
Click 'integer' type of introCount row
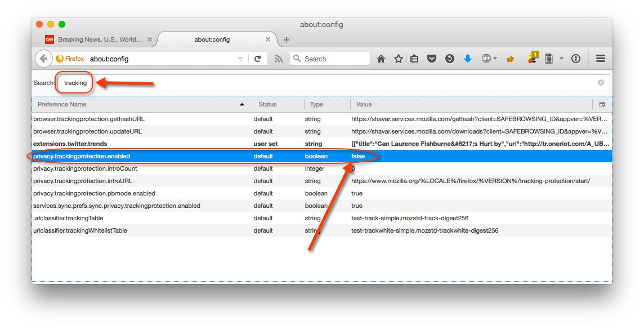click(x=315, y=168)
